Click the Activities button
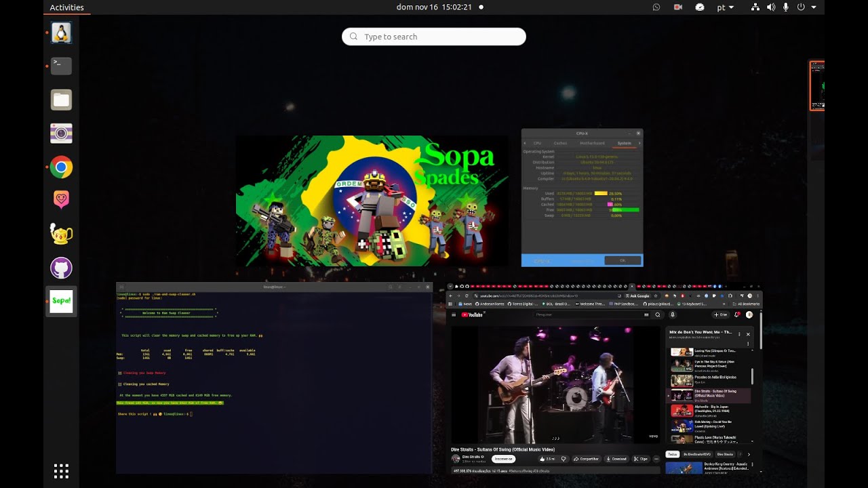This screenshot has width=868, height=488. 66,7
